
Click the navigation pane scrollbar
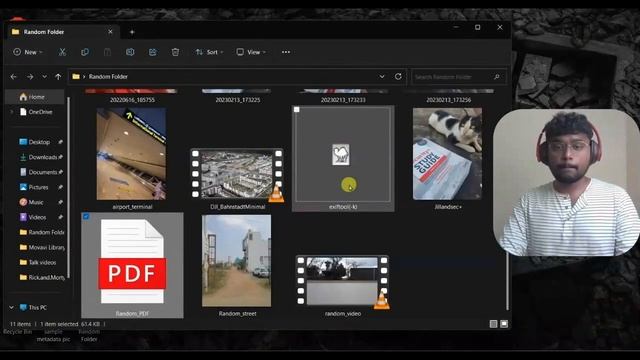click(68, 187)
